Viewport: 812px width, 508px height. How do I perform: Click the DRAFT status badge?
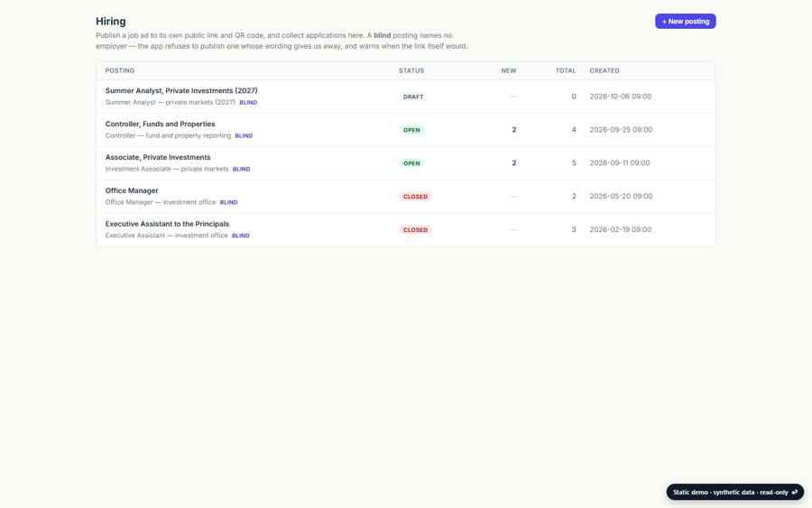(x=413, y=97)
